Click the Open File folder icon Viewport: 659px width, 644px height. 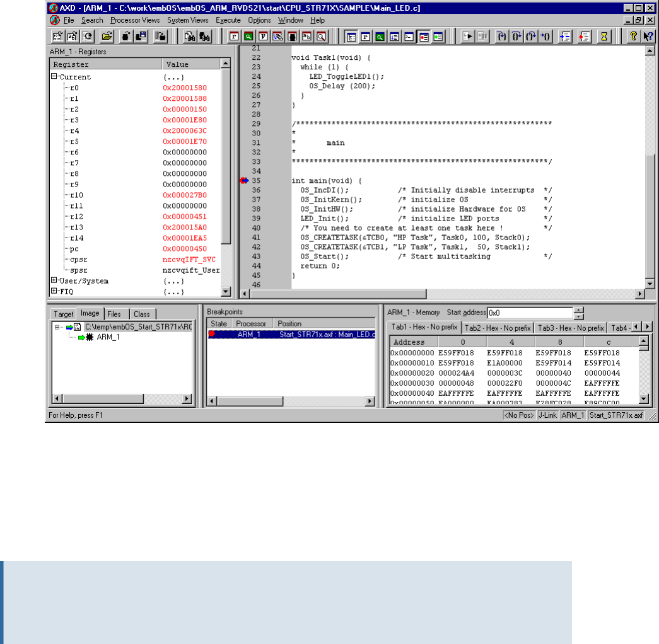(x=107, y=36)
